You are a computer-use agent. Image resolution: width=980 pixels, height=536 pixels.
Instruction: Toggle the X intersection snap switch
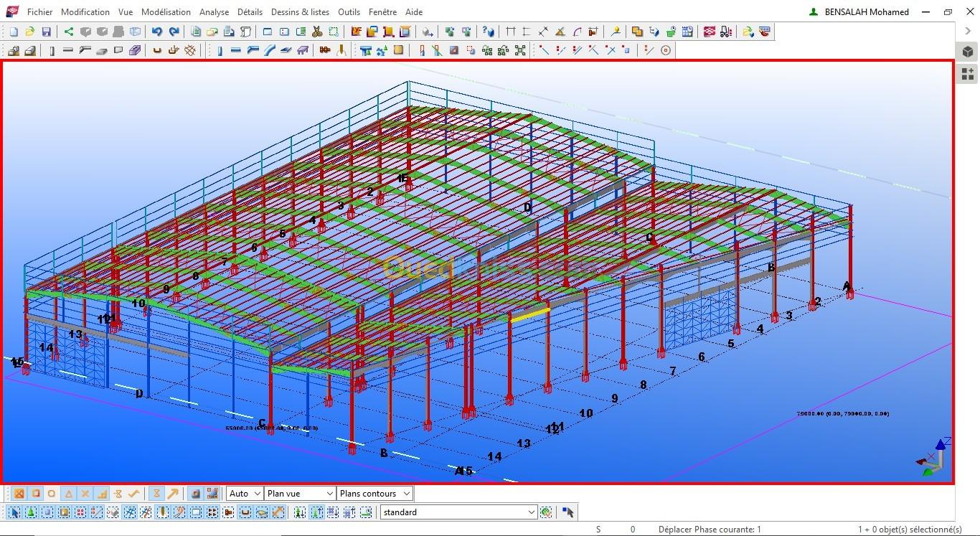pos(85,494)
